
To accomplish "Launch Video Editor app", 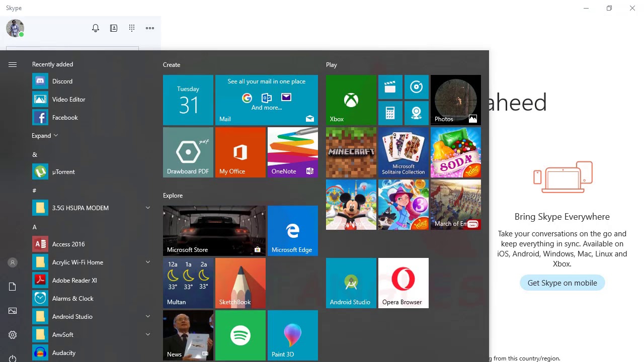I will [x=91, y=99].
